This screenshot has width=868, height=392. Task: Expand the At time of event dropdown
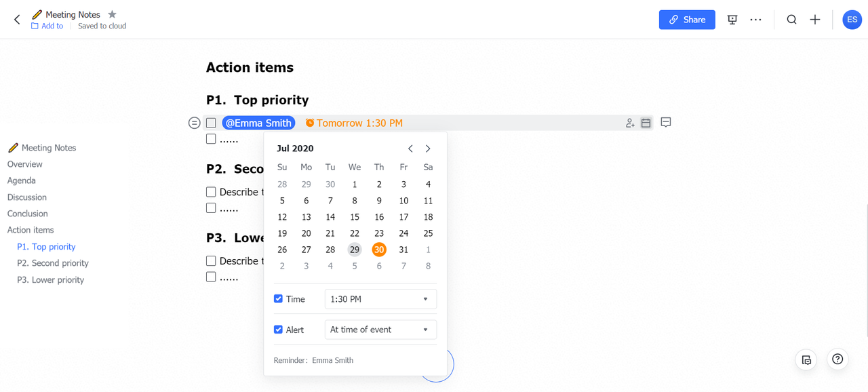coord(380,330)
